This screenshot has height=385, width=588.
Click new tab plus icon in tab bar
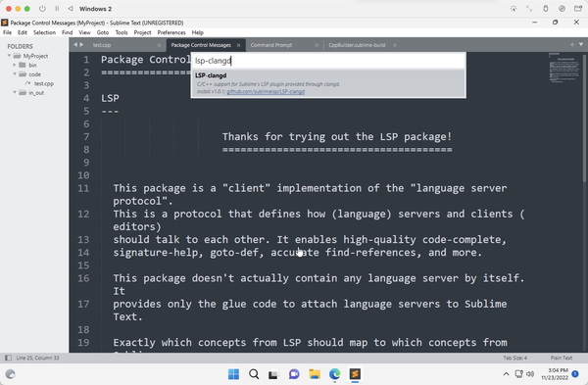572,45
